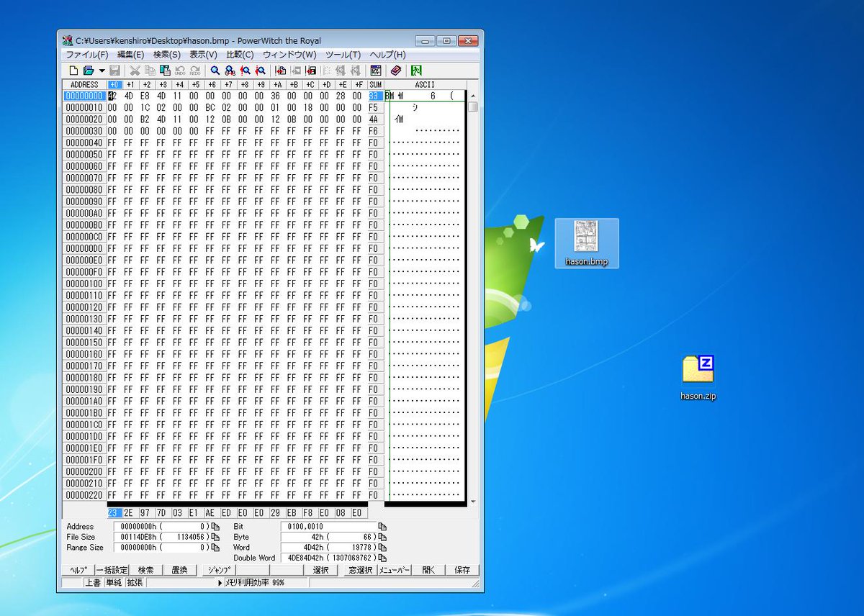Image resolution: width=864 pixels, height=616 pixels.
Task: Click the blue magnifier search icon
Action: [215, 71]
